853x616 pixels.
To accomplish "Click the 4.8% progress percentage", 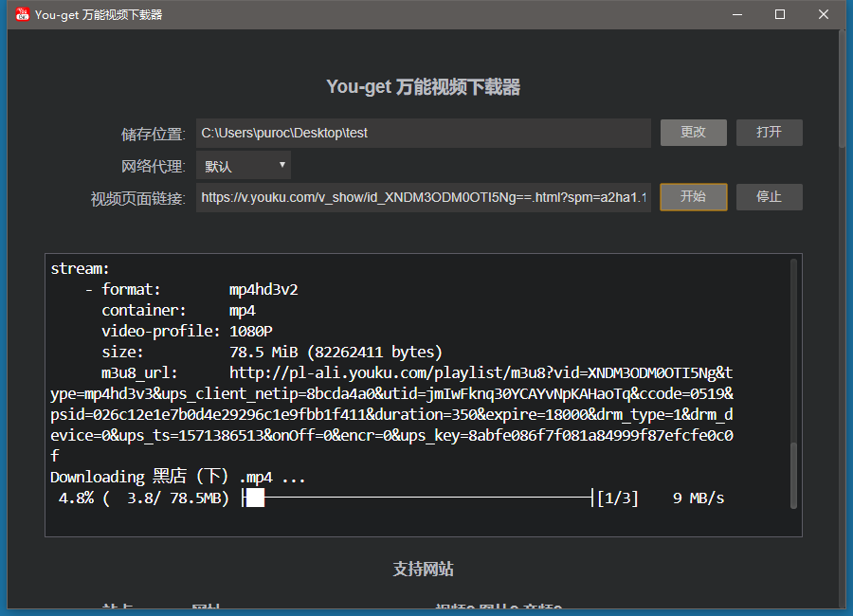I will tap(76, 498).
